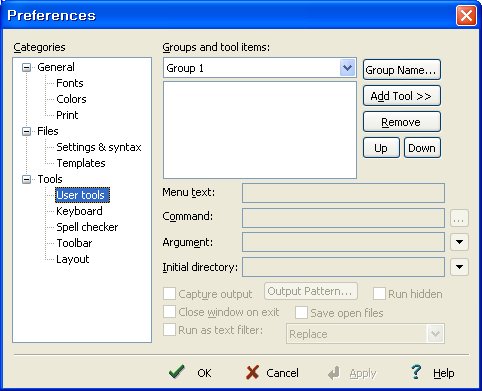Viewport: 482px width, 391px height.
Task: Click the blue question mark Help icon
Action: click(416, 372)
